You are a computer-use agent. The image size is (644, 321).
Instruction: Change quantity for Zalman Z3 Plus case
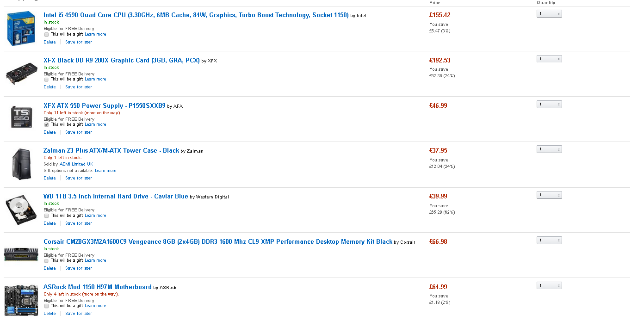click(549, 149)
